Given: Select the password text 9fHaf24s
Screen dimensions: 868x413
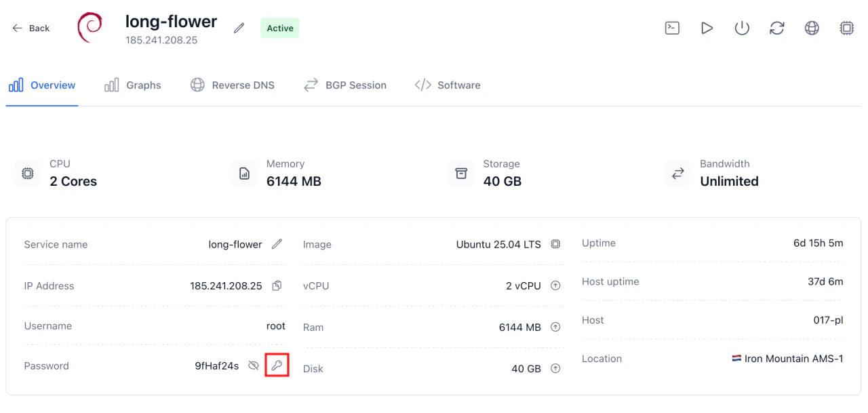Looking at the screenshot, I should 217,366.
